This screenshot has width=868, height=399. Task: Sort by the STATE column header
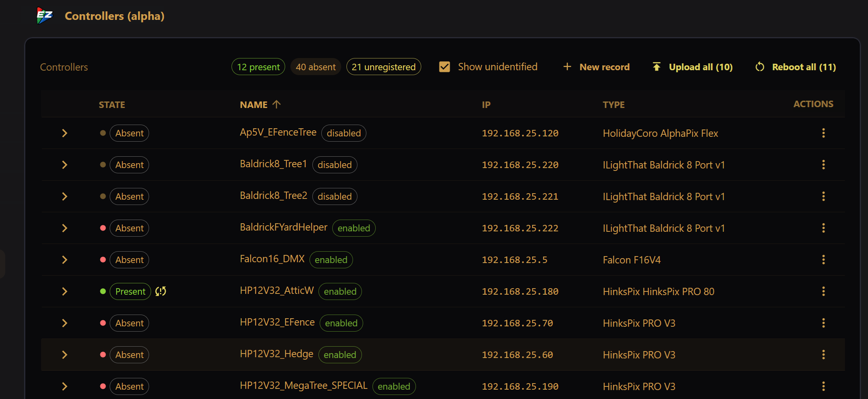coord(112,105)
